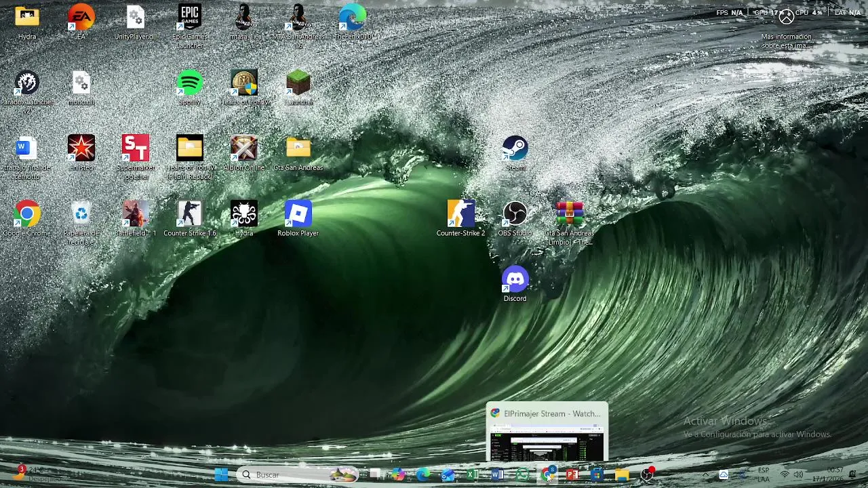The height and width of the screenshot is (488, 868).
Task: Select the mtasa-1.6 file icon
Action: 244,22
